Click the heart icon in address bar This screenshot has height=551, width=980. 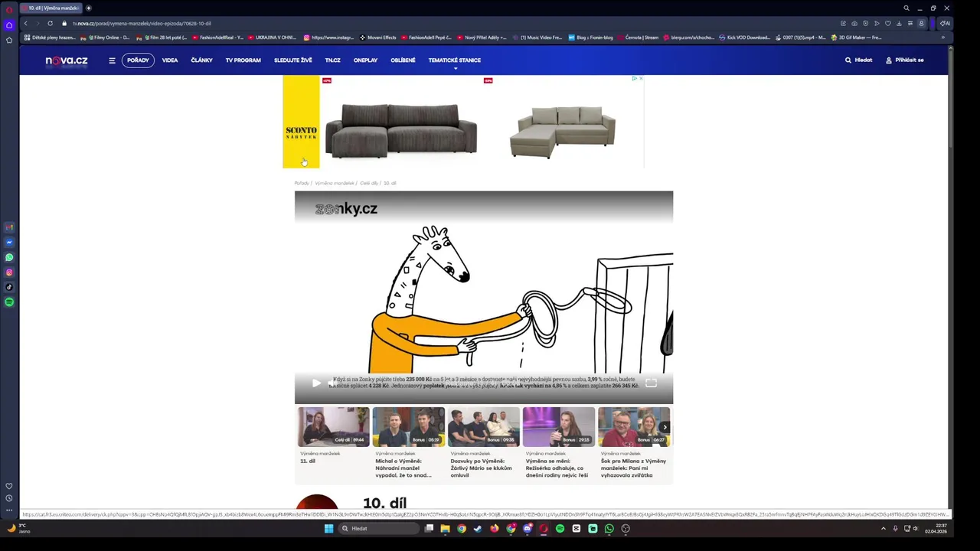point(887,24)
